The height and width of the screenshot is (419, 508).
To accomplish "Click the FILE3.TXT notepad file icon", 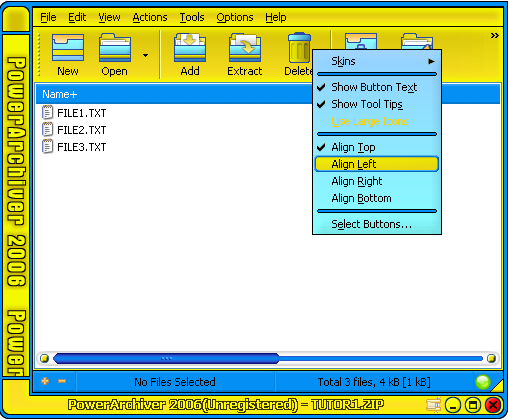I will coord(47,147).
